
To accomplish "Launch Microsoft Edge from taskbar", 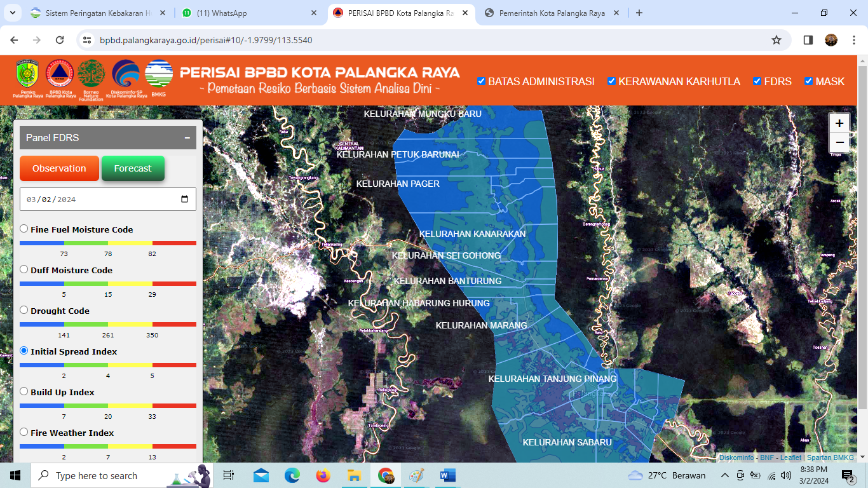I will click(x=292, y=475).
